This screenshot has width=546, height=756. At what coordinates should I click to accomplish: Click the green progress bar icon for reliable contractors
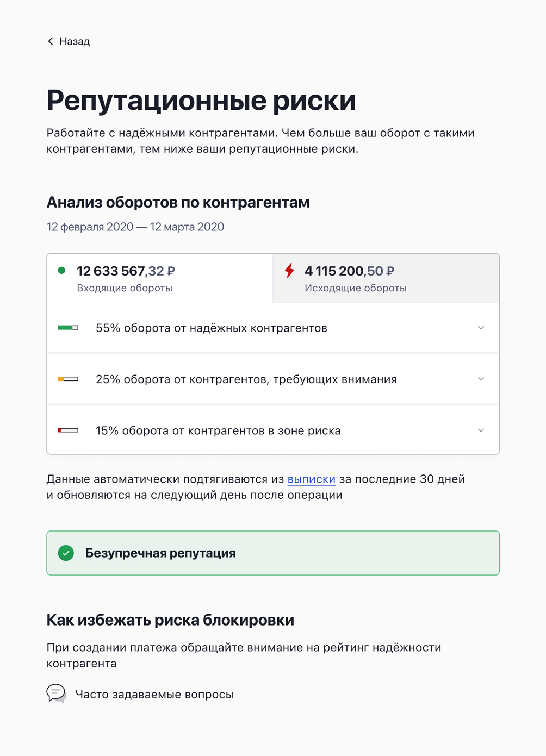tap(69, 328)
